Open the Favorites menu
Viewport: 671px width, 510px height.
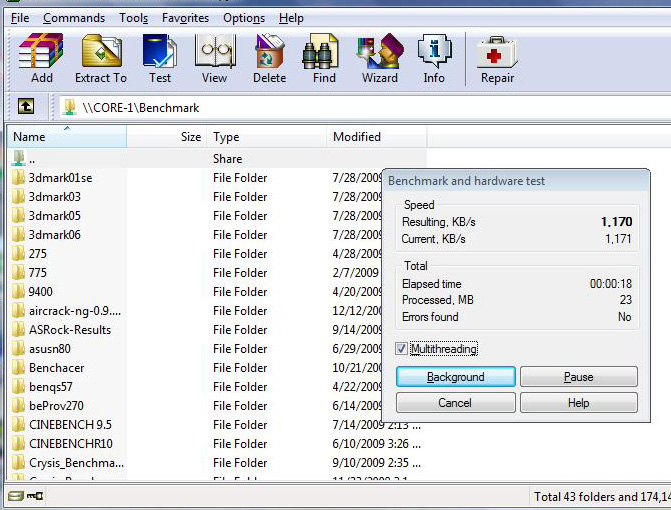click(185, 18)
